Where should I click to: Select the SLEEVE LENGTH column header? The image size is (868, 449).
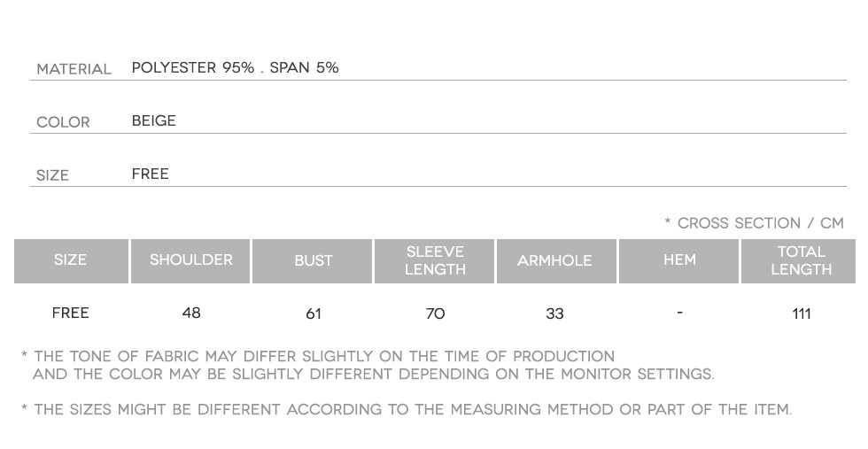435,260
